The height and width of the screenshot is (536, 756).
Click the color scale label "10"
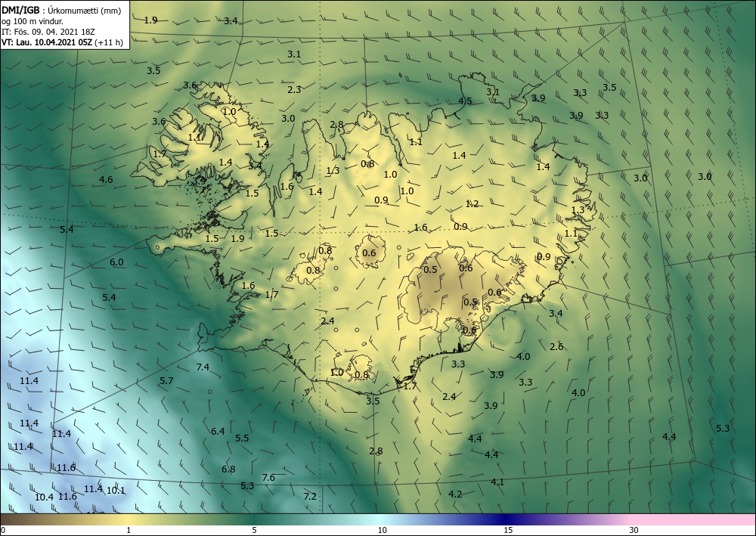click(x=382, y=530)
